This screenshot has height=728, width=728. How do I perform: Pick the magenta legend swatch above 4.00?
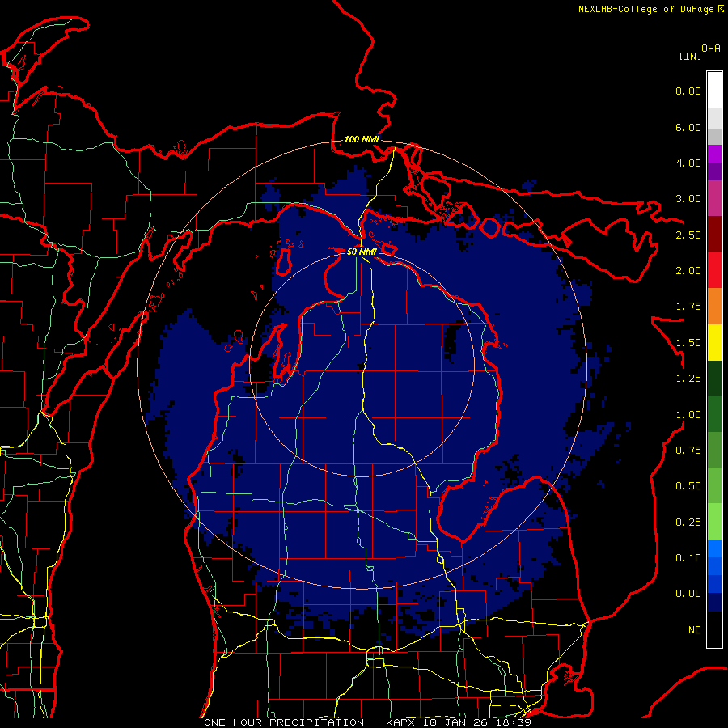coord(714,154)
